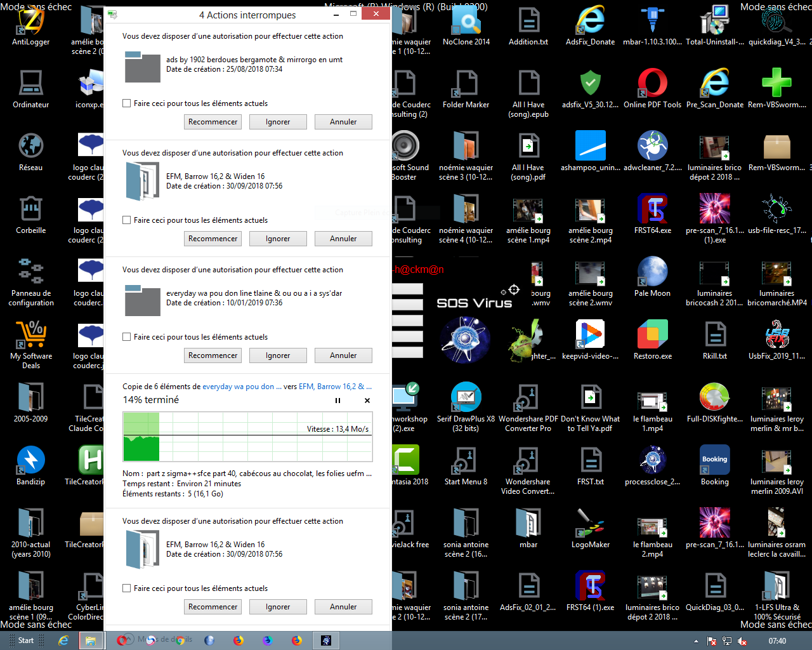Open the Booking desktop shortcut

[714, 467]
